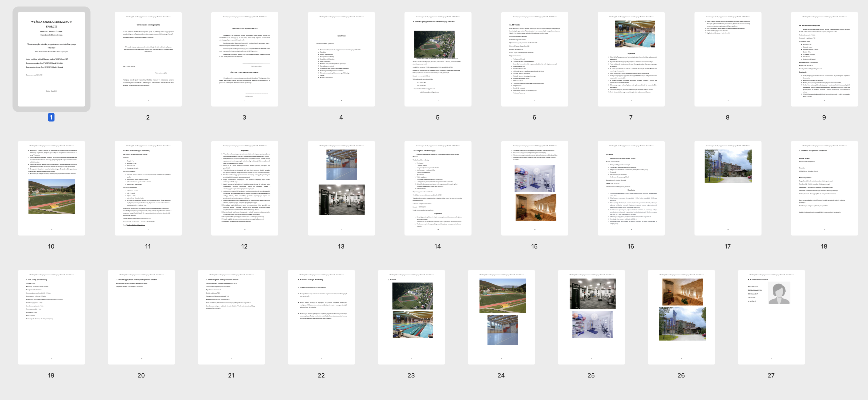Select page 2, the author declaration

[x=148, y=59]
